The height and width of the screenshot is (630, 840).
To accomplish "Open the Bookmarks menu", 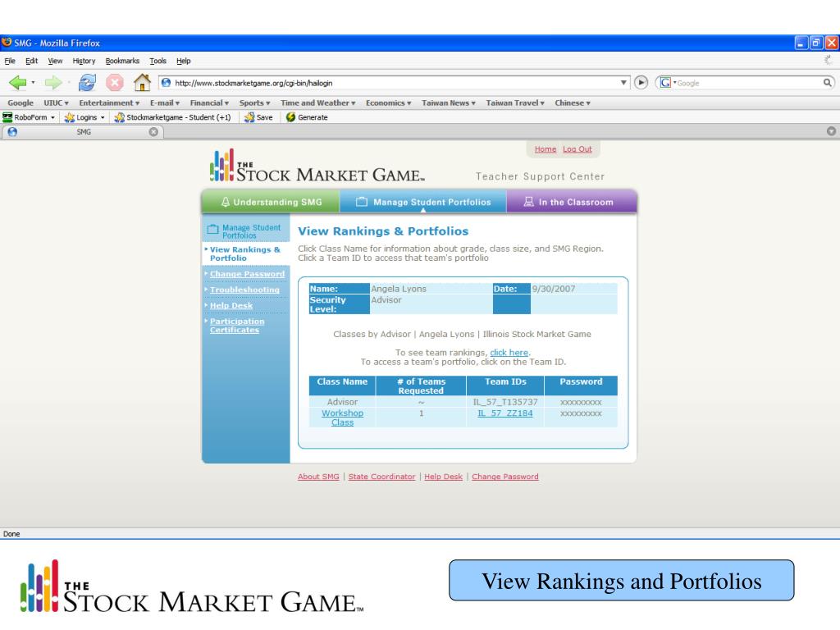I will click(x=122, y=61).
